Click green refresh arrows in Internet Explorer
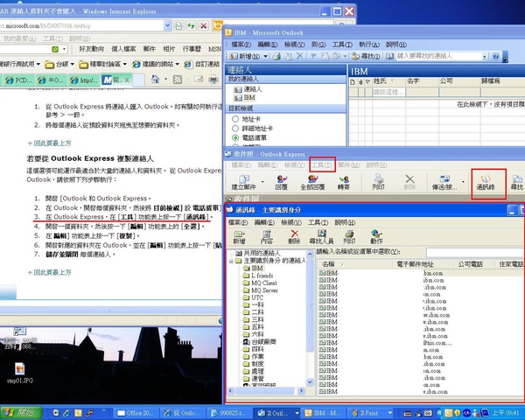Image resolution: width=525 pixels, height=420 pixels. pyautogui.click(x=191, y=25)
